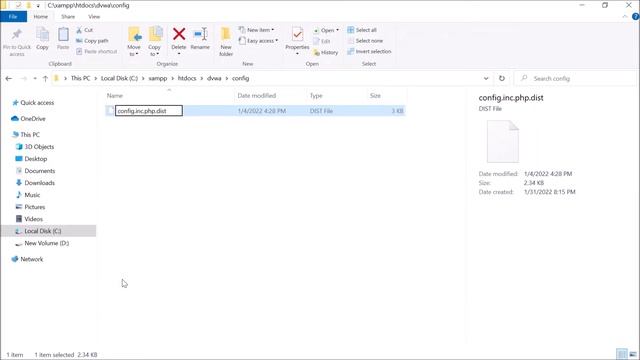Viewport: 640px width, 360px height.
Task: Select This PC in navigation pane
Action: [x=26, y=135]
